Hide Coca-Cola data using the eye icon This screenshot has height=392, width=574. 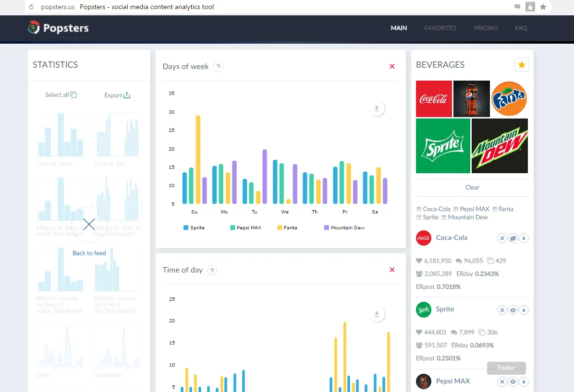513,238
